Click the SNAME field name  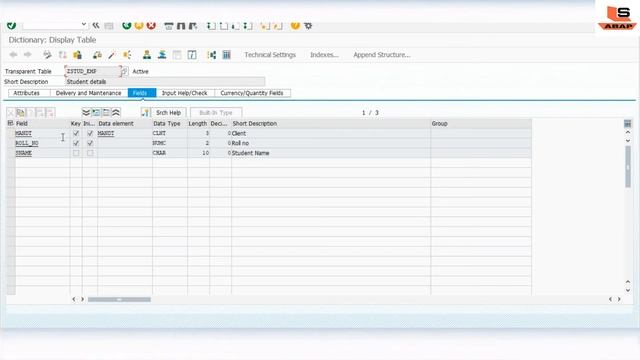pyautogui.click(x=24, y=153)
